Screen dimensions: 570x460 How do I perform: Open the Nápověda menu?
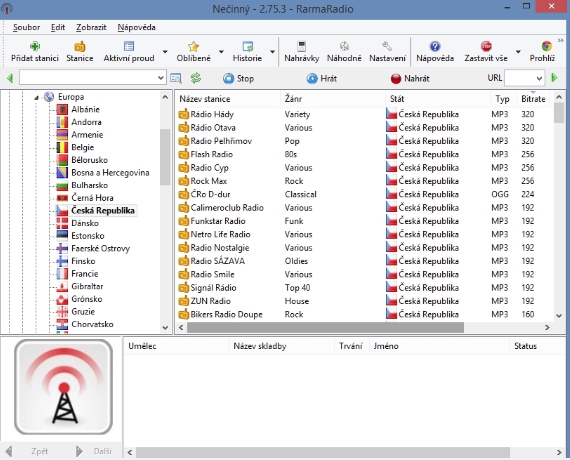(x=136, y=27)
